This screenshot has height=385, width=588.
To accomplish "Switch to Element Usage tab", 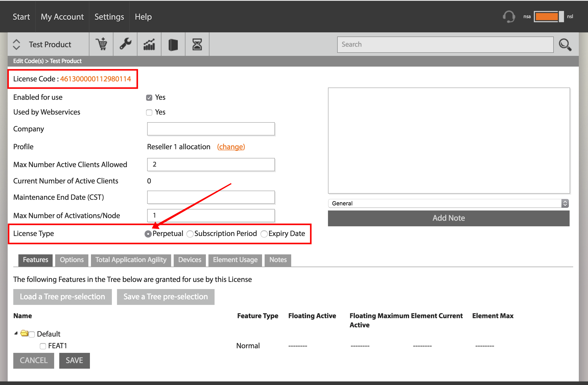I will (x=235, y=260).
